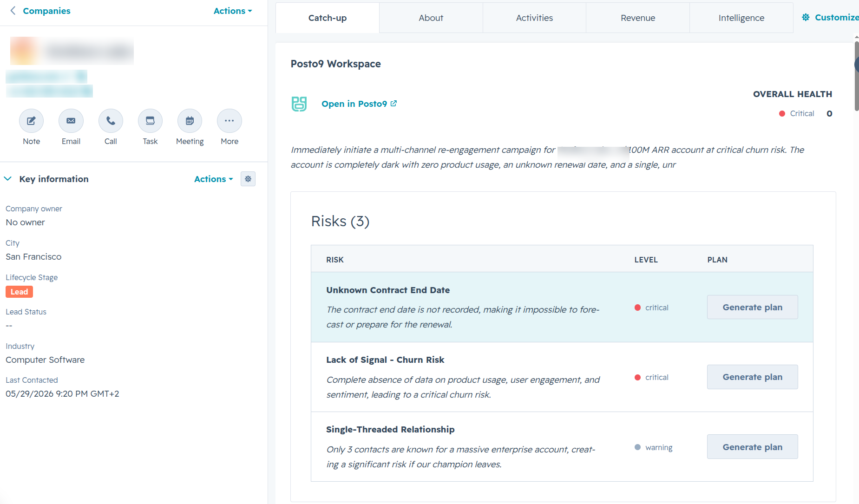Open the More actions ellipsis icon
The height and width of the screenshot is (504, 859).
click(230, 121)
